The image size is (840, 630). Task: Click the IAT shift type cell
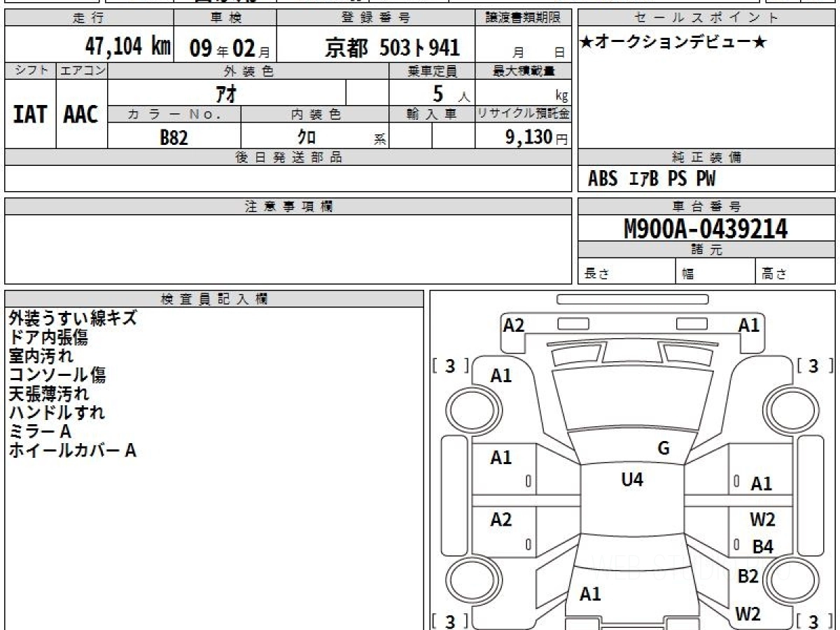(x=30, y=115)
